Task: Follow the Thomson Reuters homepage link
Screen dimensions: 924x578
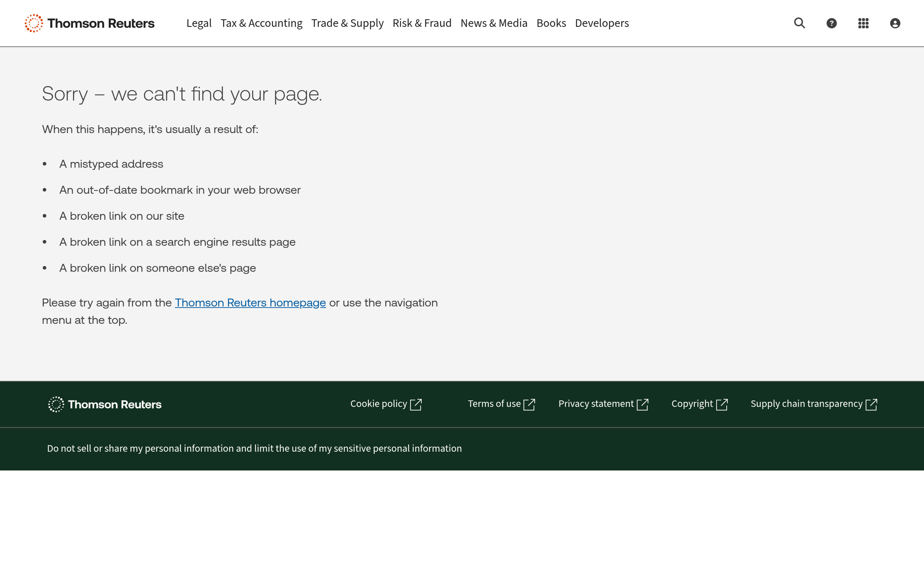Action: [x=250, y=303]
